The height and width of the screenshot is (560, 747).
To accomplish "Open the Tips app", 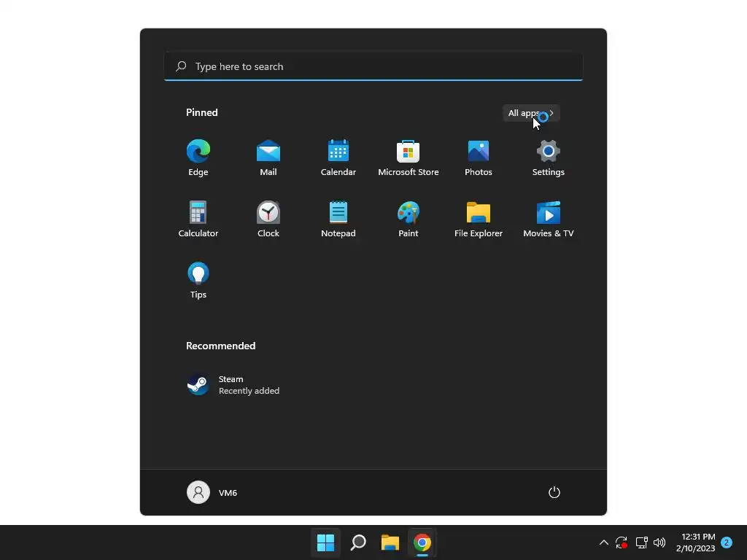I will (198, 281).
